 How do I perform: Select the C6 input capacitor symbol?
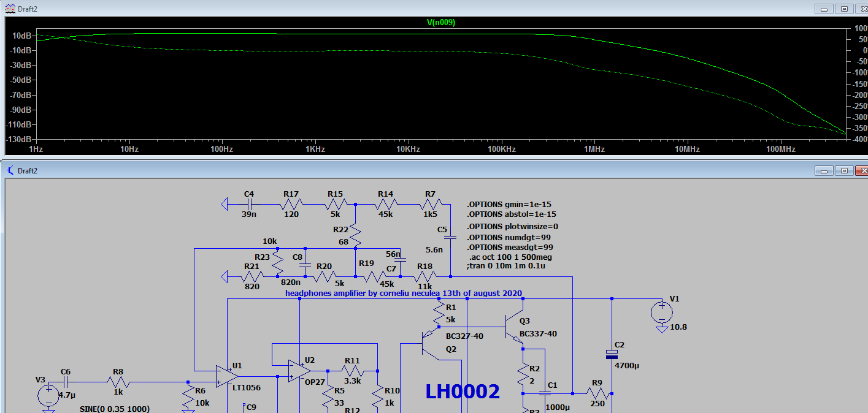click(66, 381)
